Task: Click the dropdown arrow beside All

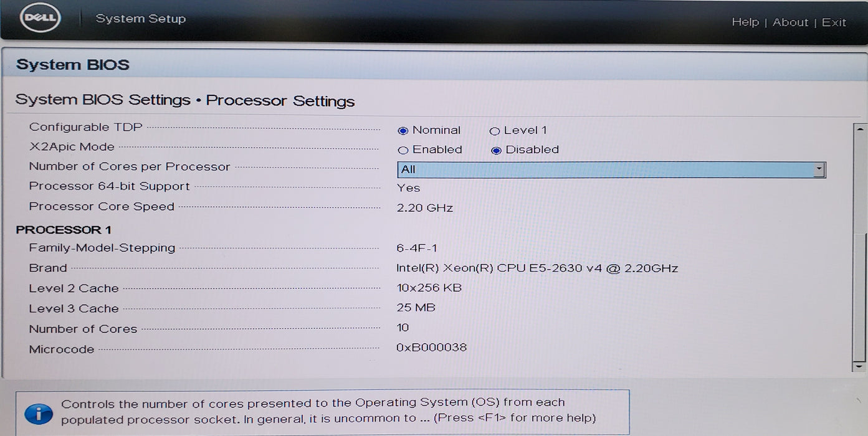Action: [819, 170]
